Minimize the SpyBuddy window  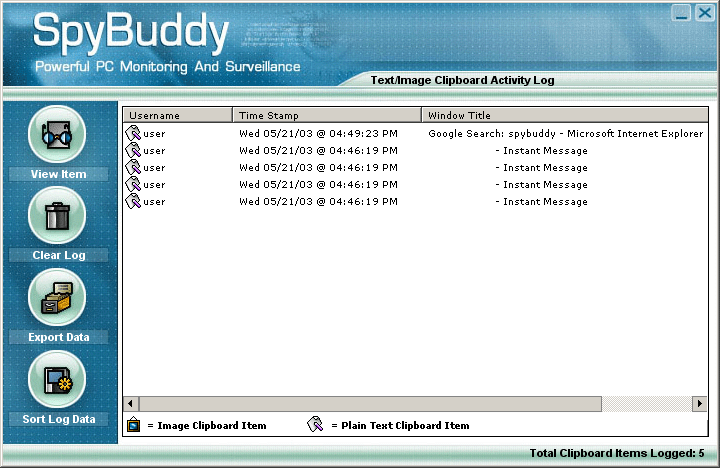[681, 12]
